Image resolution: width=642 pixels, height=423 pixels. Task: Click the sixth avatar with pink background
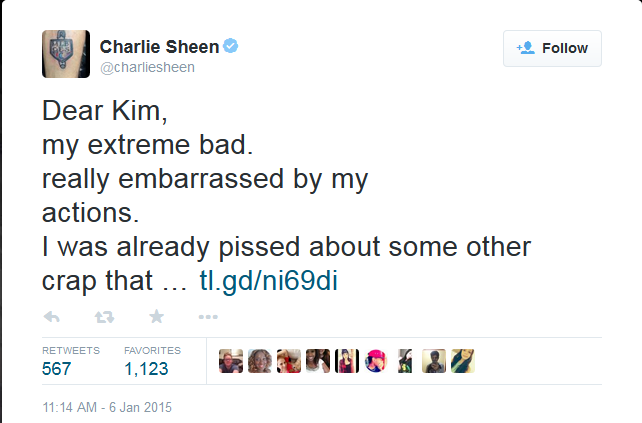376,361
